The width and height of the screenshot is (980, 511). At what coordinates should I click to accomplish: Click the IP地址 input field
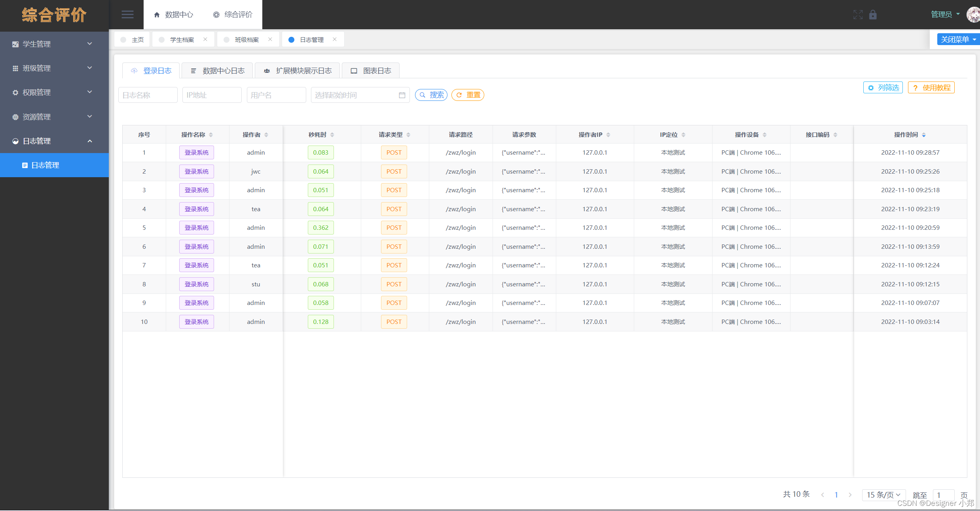[212, 95]
